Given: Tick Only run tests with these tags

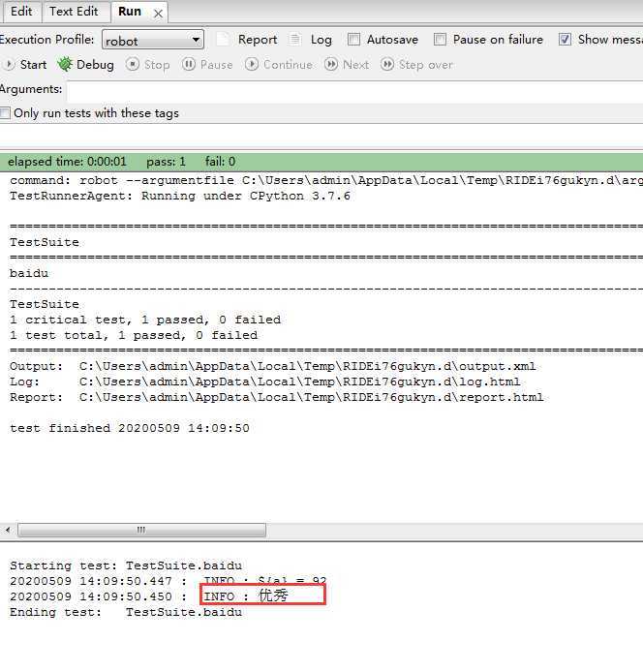Looking at the screenshot, I should [x=5, y=113].
